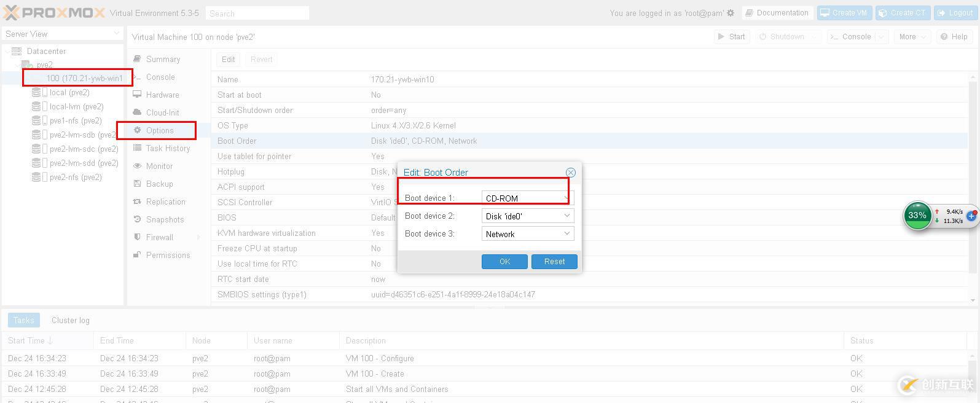This screenshot has height=403, width=980.
Task: Close the Edit: Boot Order dialog
Action: point(570,173)
